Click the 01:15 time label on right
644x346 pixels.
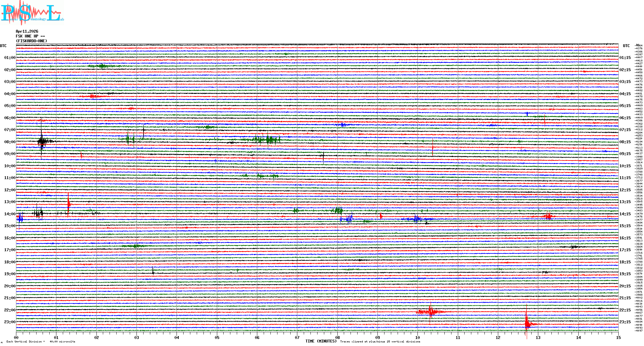pos(625,58)
